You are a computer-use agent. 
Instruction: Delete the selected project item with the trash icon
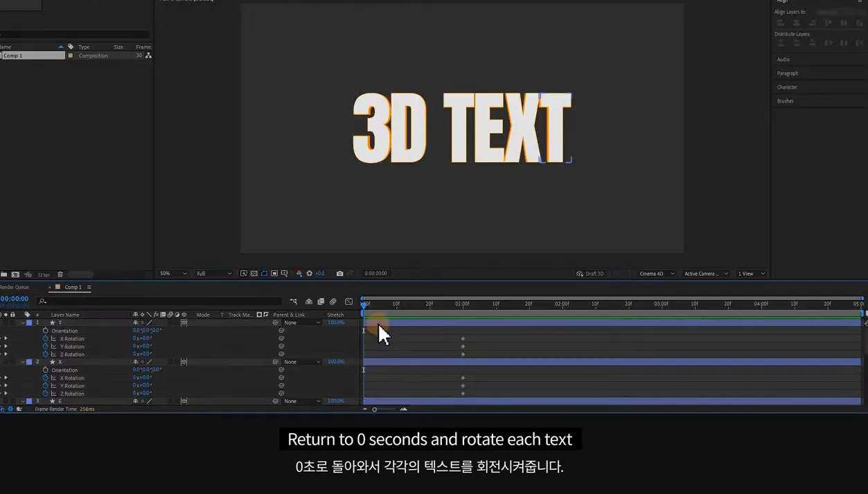click(60, 274)
